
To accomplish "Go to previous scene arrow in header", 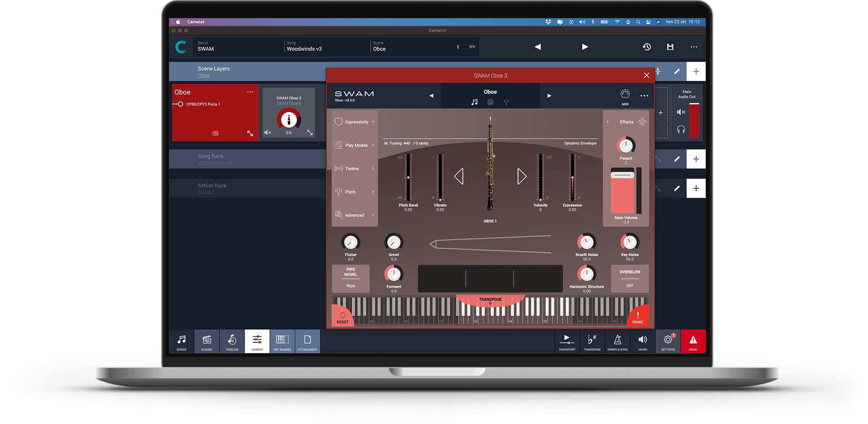I will pyautogui.click(x=538, y=47).
